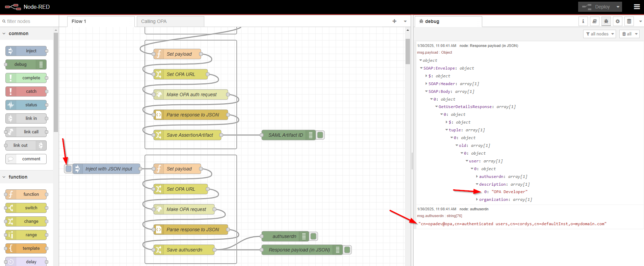The image size is (644, 266).
Task: Click the all nodes filter button
Action: pos(599,34)
